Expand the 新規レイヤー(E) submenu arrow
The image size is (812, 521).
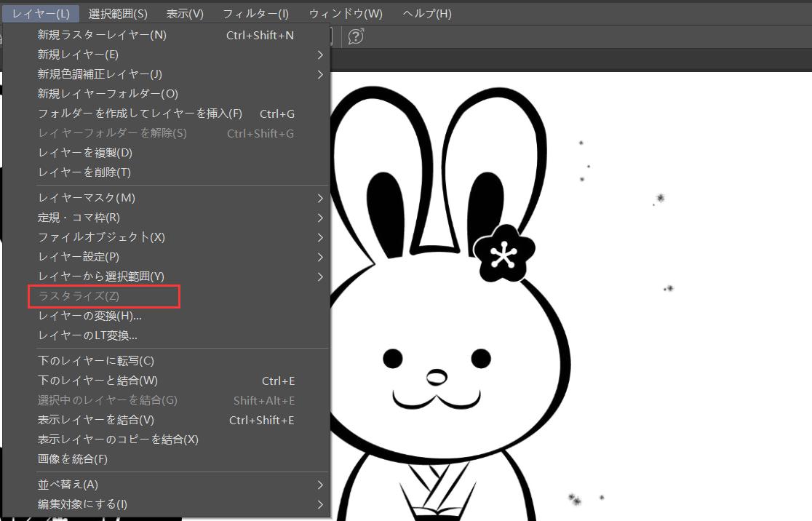point(319,55)
